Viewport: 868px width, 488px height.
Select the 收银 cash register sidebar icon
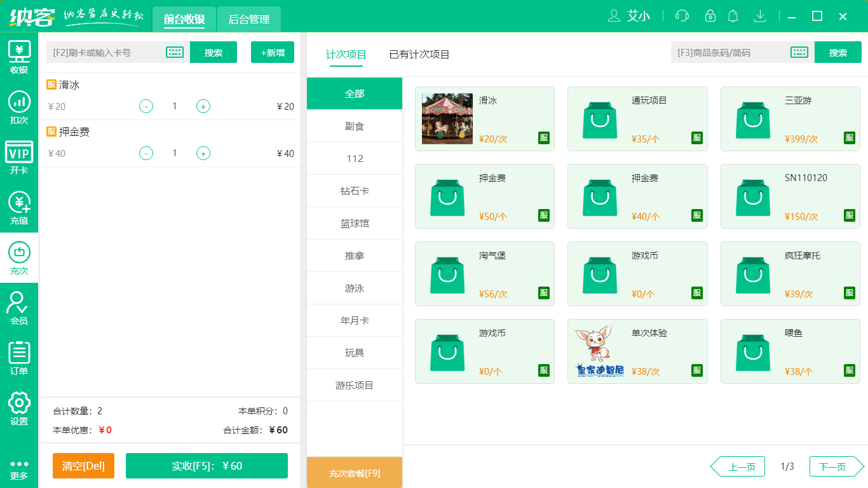tap(19, 54)
